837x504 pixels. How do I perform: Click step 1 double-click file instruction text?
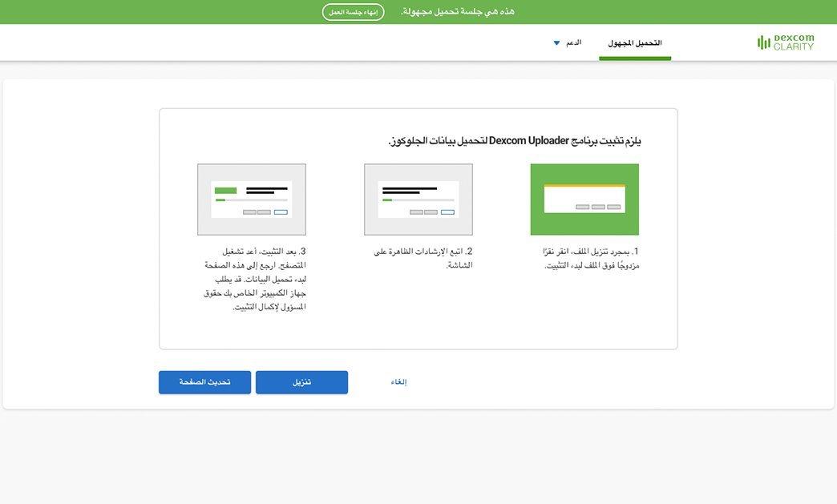(x=590, y=258)
